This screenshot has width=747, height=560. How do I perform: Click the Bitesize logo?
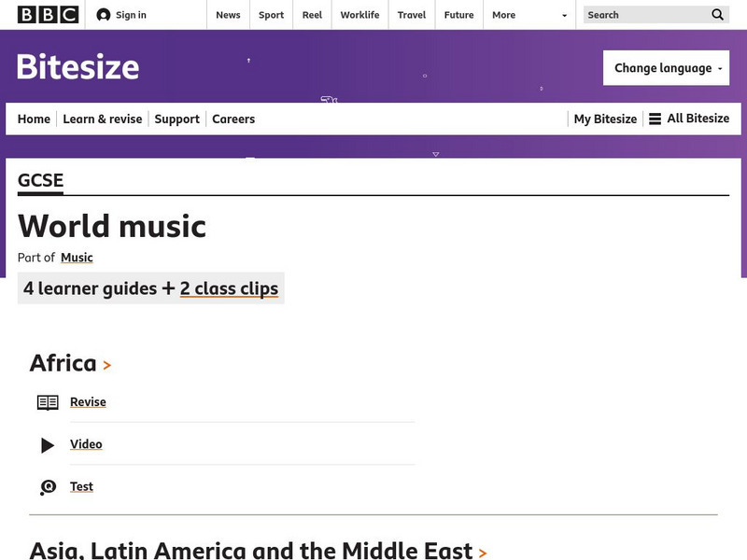coord(78,67)
